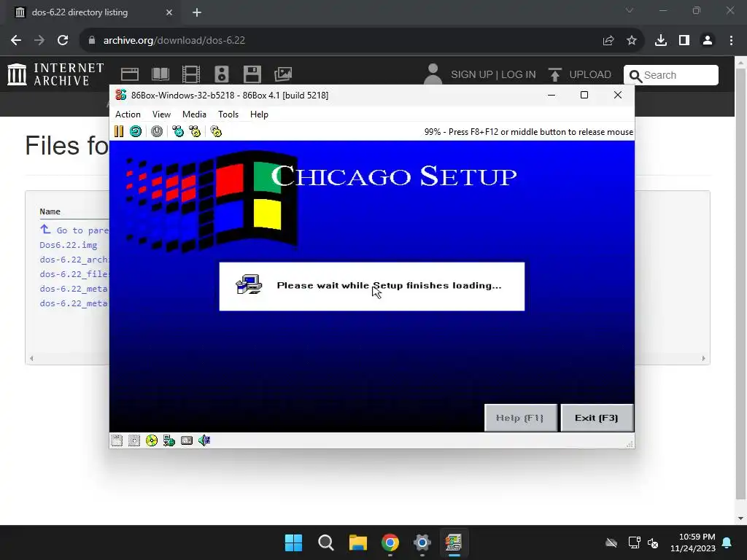Viewport: 747px width, 560px height.
Task: Click first floppy drive status icon
Action: (117, 440)
